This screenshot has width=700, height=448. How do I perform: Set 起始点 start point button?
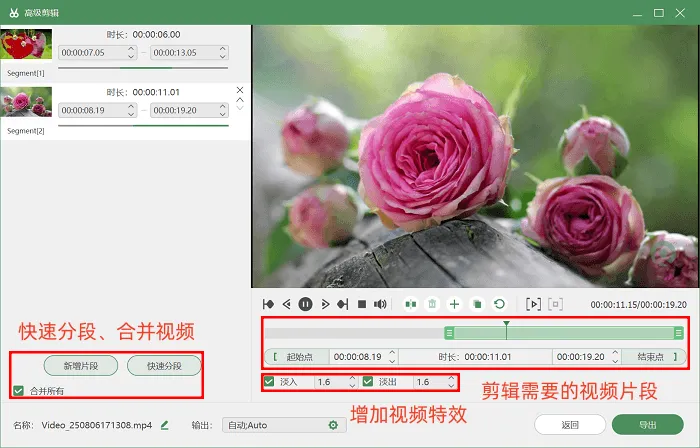(x=297, y=357)
